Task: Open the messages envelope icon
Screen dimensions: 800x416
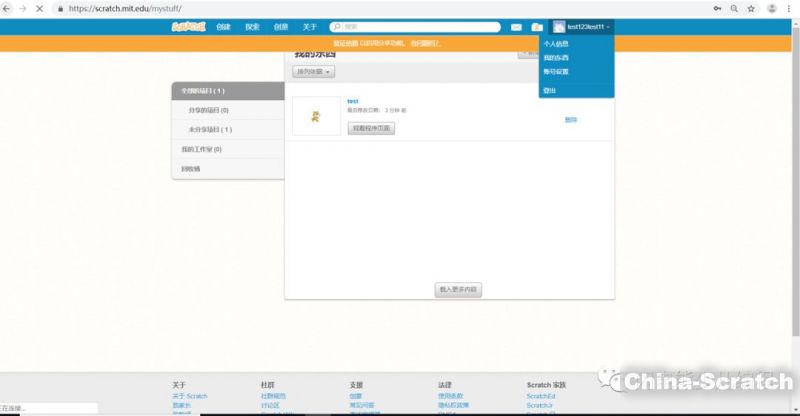Action: pyautogui.click(x=516, y=27)
